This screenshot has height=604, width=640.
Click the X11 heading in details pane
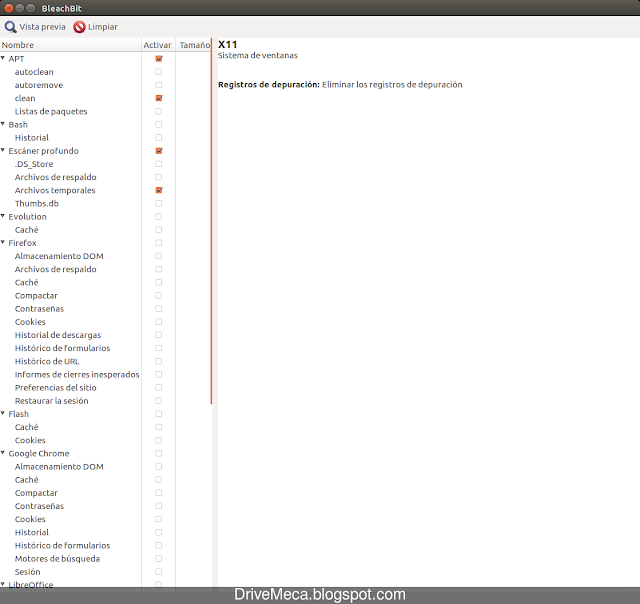(x=227, y=44)
